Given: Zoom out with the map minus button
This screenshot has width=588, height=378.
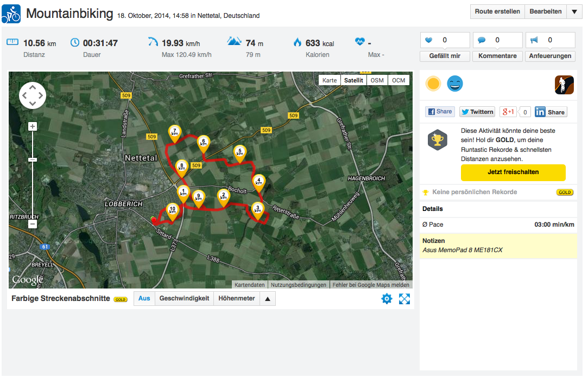Looking at the screenshot, I should (33, 224).
